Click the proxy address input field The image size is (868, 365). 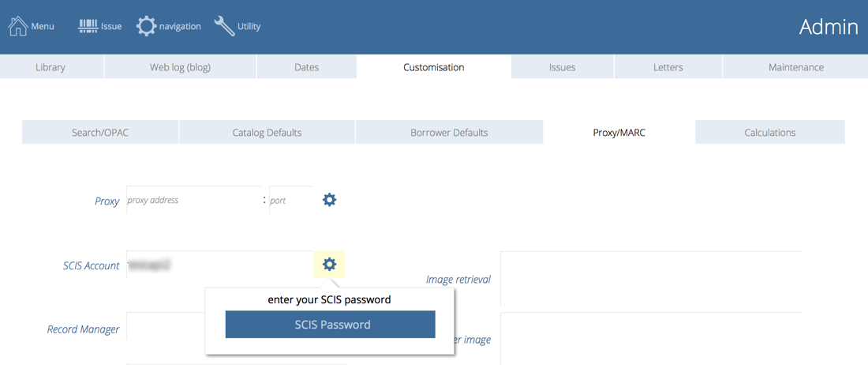[193, 201]
